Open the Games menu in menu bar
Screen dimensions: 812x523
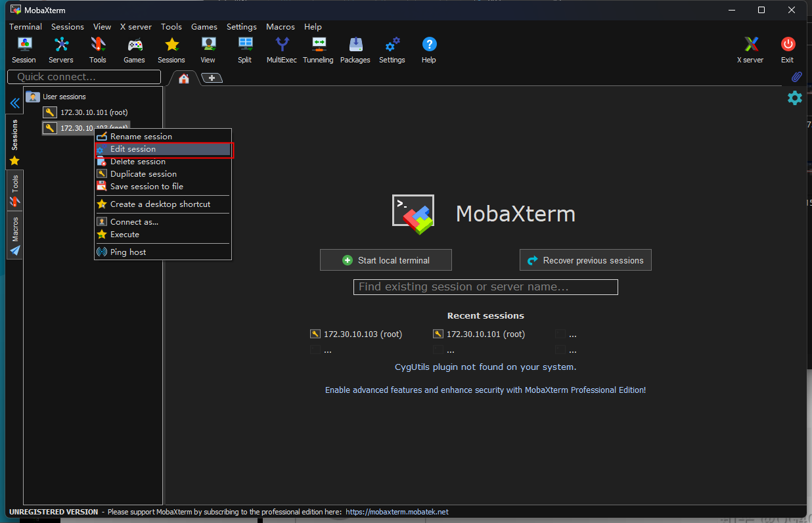coord(204,27)
